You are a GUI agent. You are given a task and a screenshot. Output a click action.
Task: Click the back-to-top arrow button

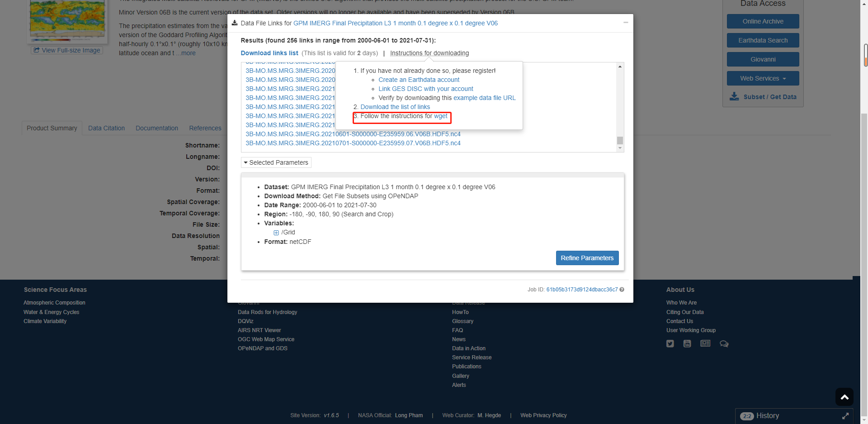844,397
